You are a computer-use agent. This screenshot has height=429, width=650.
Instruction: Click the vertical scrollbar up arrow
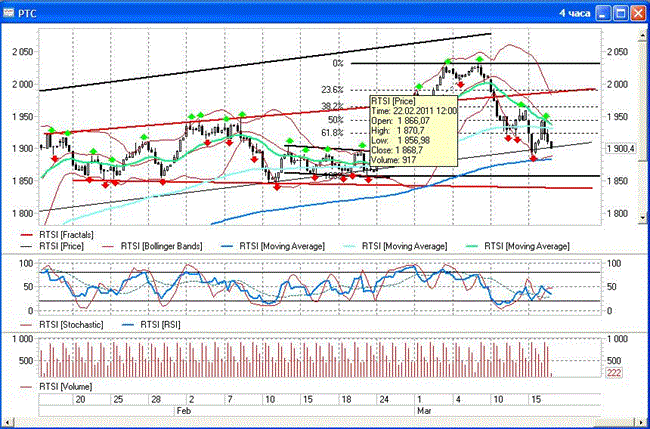(642, 35)
